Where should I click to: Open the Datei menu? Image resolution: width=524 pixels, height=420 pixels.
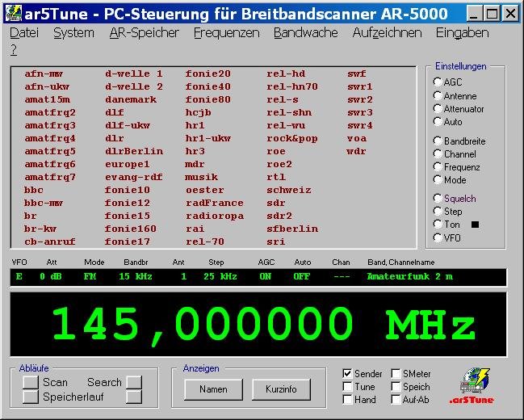coord(24,33)
